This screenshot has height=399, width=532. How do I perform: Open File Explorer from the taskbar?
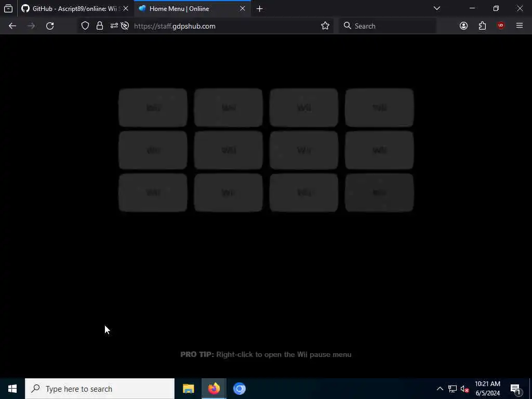(x=188, y=389)
